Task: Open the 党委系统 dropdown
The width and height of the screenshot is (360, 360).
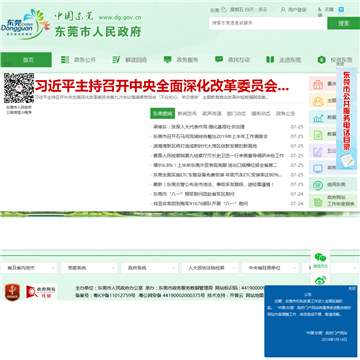Action: pyautogui.click(x=89, y=268)
